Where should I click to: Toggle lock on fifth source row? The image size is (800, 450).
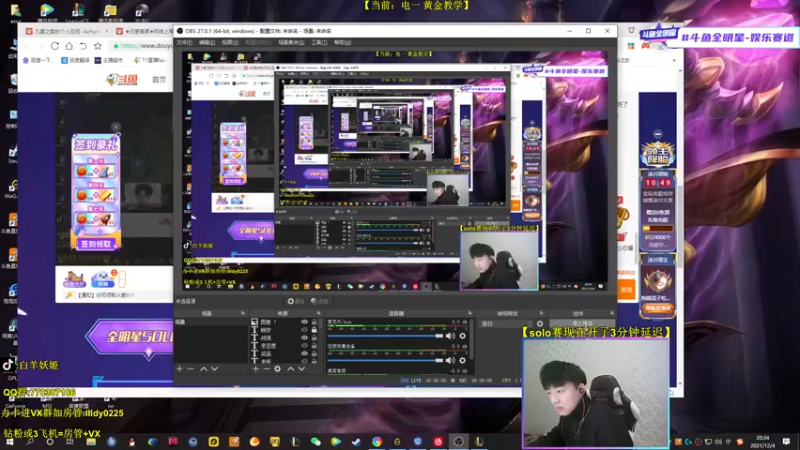coord(314,353)
